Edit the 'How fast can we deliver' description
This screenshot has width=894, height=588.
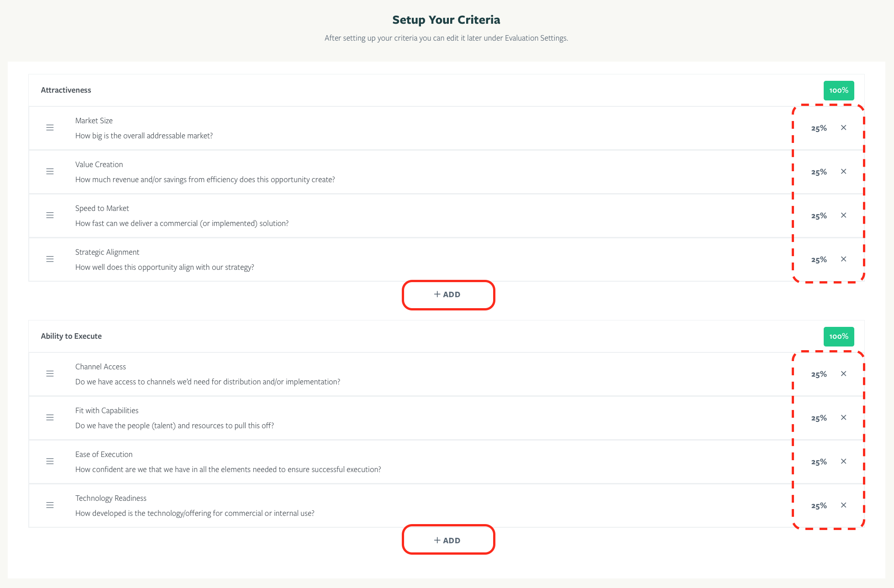click(x=182, y=223)
